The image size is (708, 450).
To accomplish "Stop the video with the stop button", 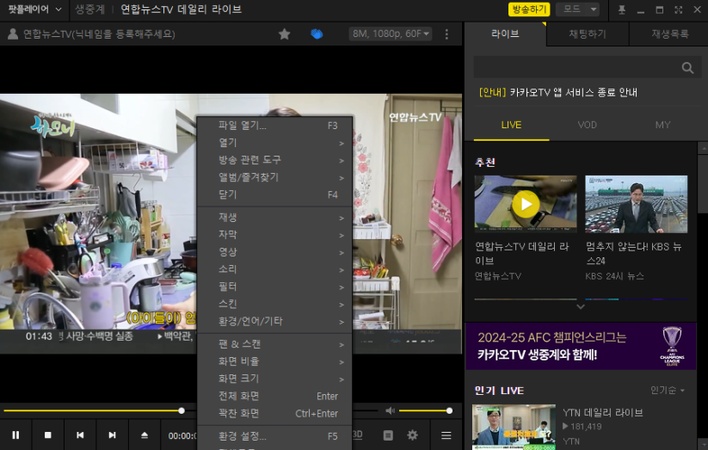I will [47, 435].
